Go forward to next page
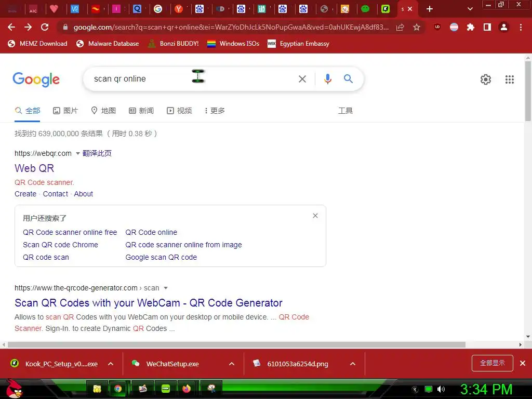The width and height of the screenshot is (532, 399). [28, 27]
